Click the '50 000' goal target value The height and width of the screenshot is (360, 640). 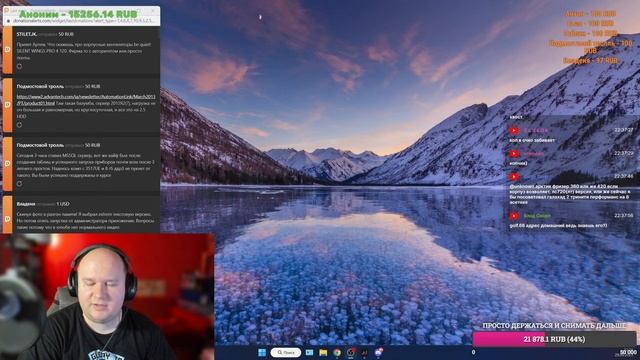628,352
